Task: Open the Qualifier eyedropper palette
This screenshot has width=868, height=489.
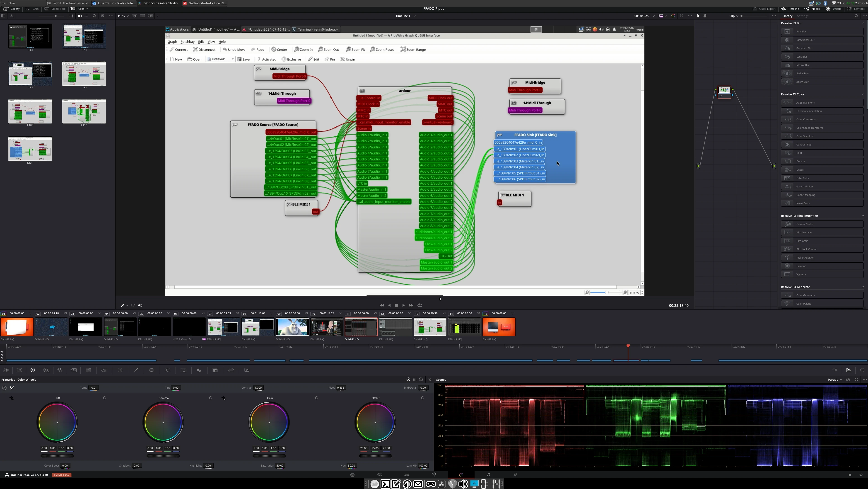Action: [136, 370]
